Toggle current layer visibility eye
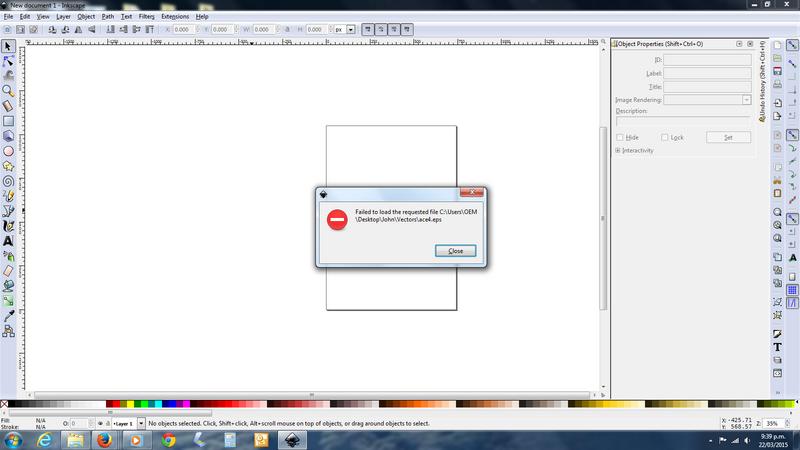 tap(100, 423)
